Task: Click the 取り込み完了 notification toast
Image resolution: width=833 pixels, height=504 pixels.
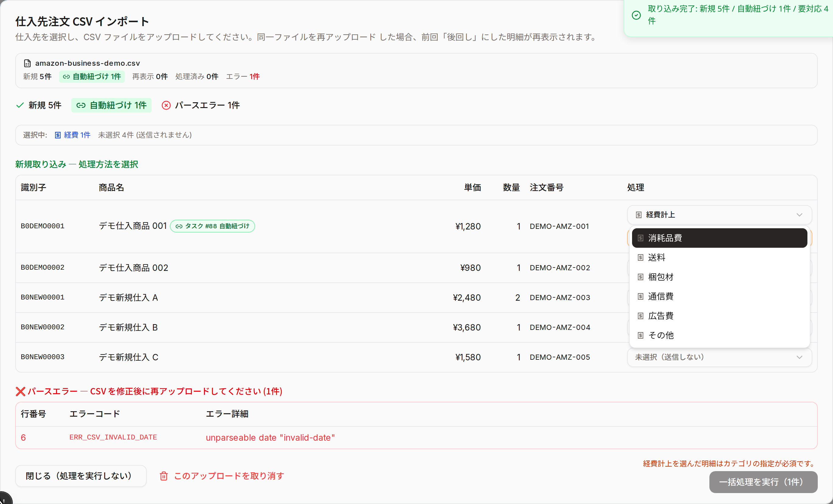Action: pyautogui.click(x=728, y=18)
